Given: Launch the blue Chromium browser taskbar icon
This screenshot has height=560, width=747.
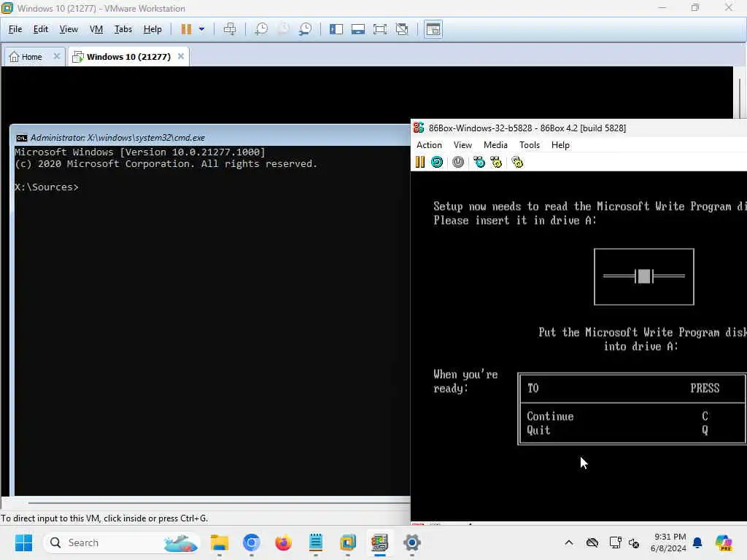Looking at the screenshot, I should coord(251,542).
